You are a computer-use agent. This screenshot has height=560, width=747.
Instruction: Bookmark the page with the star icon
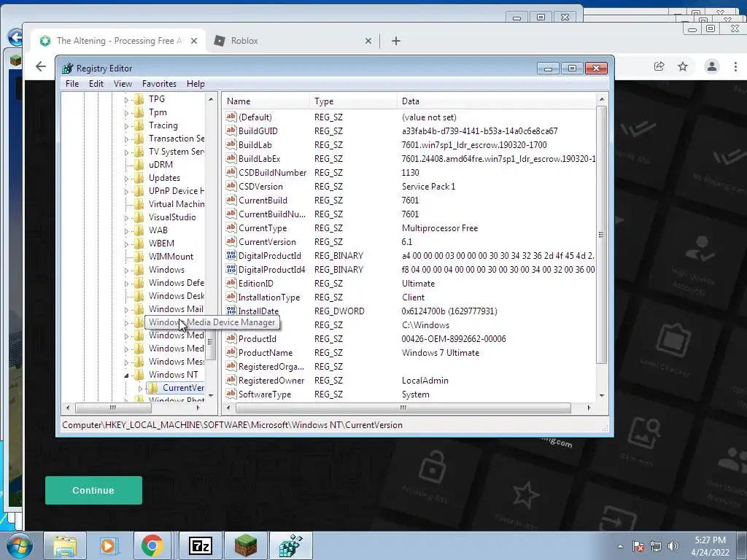click(x=683, y=66)
